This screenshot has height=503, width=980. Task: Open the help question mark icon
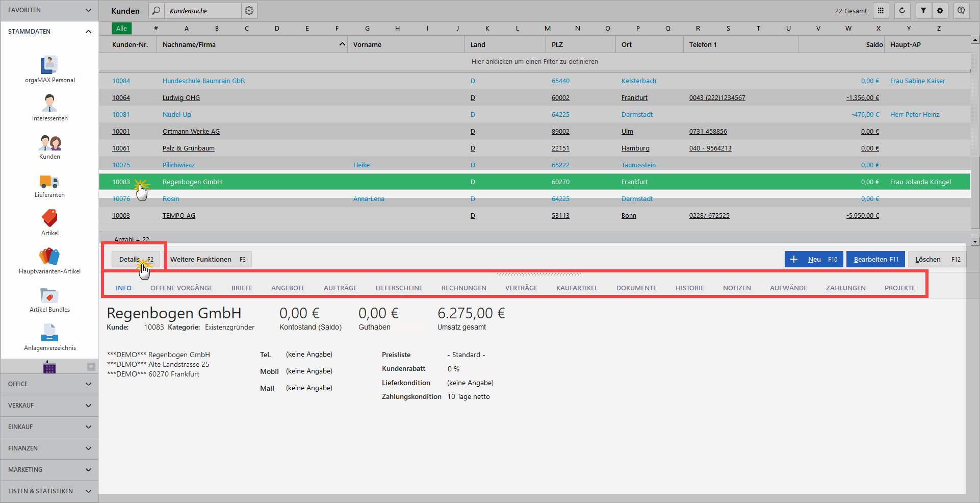click(x=961, y=10)
